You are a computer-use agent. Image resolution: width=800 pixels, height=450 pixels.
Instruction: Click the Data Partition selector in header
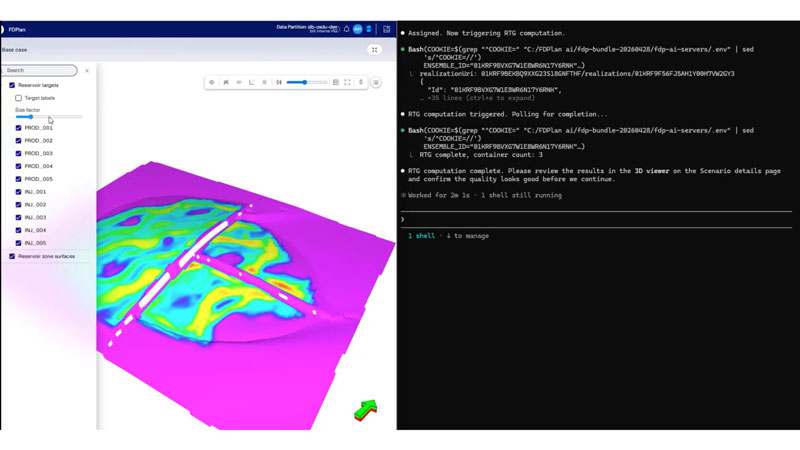[307, 29]
